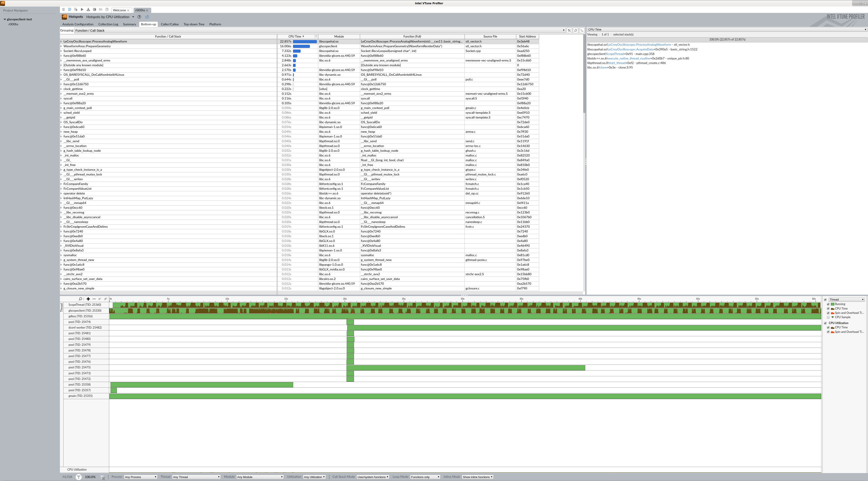The width and height of the screenshot is (868, 481).
Task: Click the Help icon in the top toolbar
Action: click(x=107, y=10)
